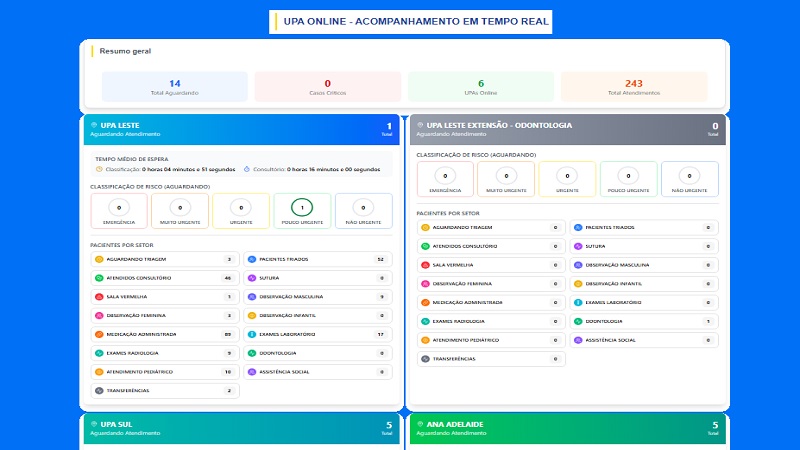The image size is (800, 450).
Task: Click Exames Radiologia row in Odontologia extension panel
Action: (x=491, y=321)
